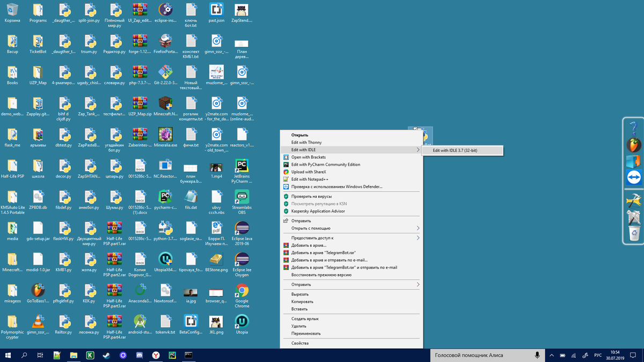This screenshot has height=362, width=644.
Task: Open Yandex Browser from the taskbar
Action: [x=156, y=355]
